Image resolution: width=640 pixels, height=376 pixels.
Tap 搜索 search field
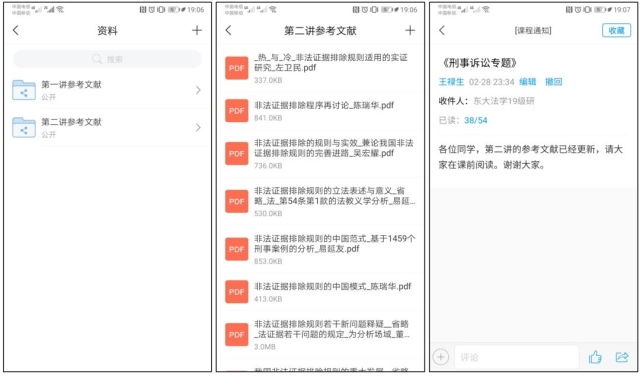(107, 59)
